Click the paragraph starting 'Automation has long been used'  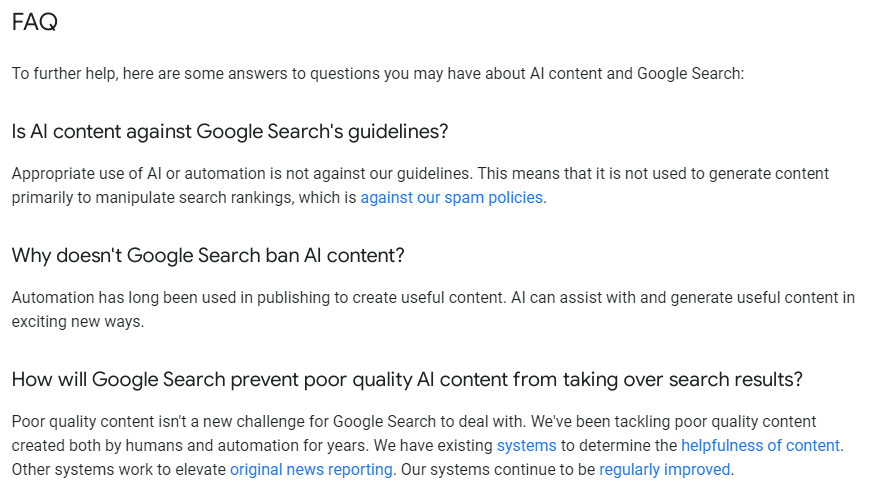pyautogui.click(x=433, y=309)
